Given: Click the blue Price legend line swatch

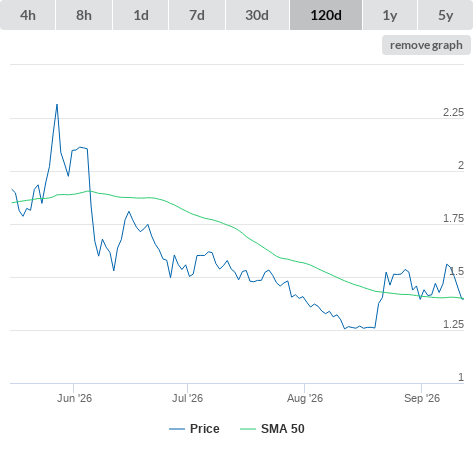Looking at the screenshot, I should click(x=177, y=429).
